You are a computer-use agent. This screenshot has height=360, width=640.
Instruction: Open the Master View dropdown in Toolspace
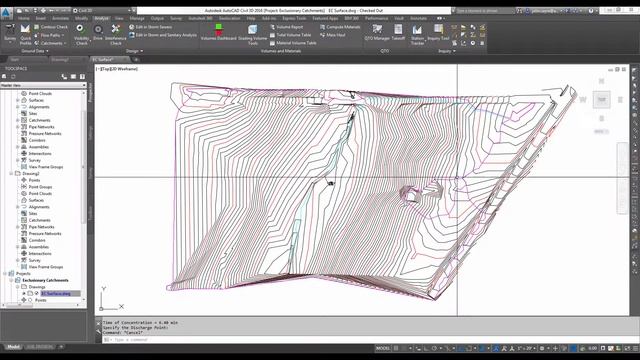coord(43,85)
